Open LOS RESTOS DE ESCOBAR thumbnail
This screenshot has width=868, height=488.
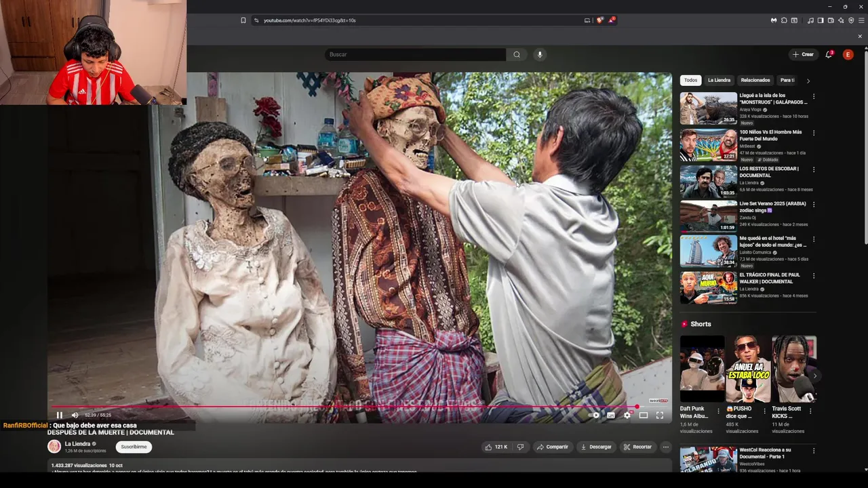pos(709,182)
